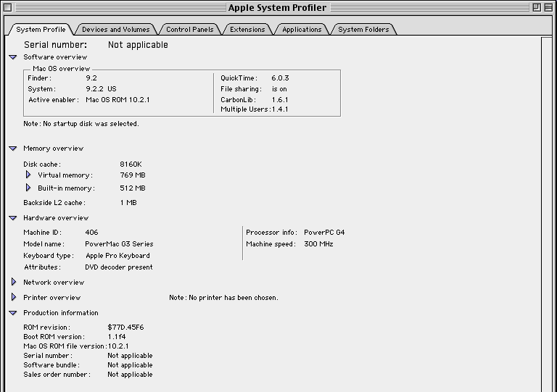Click the 'Not applicable' serial number at top
Viewport: 557px width, 392px height.
point(138,45)
